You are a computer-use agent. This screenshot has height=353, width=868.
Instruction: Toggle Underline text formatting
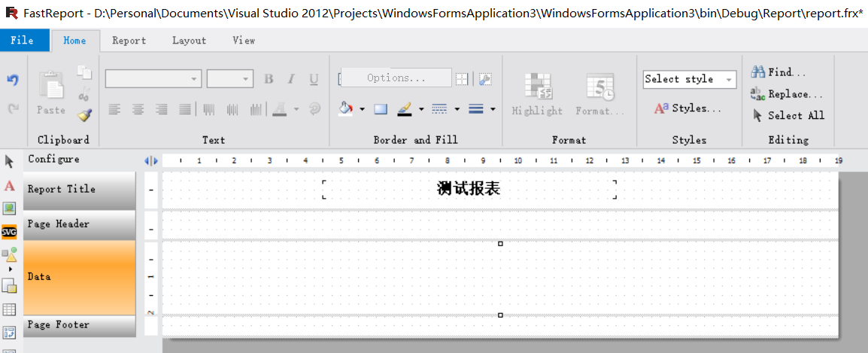pos(314,79)
